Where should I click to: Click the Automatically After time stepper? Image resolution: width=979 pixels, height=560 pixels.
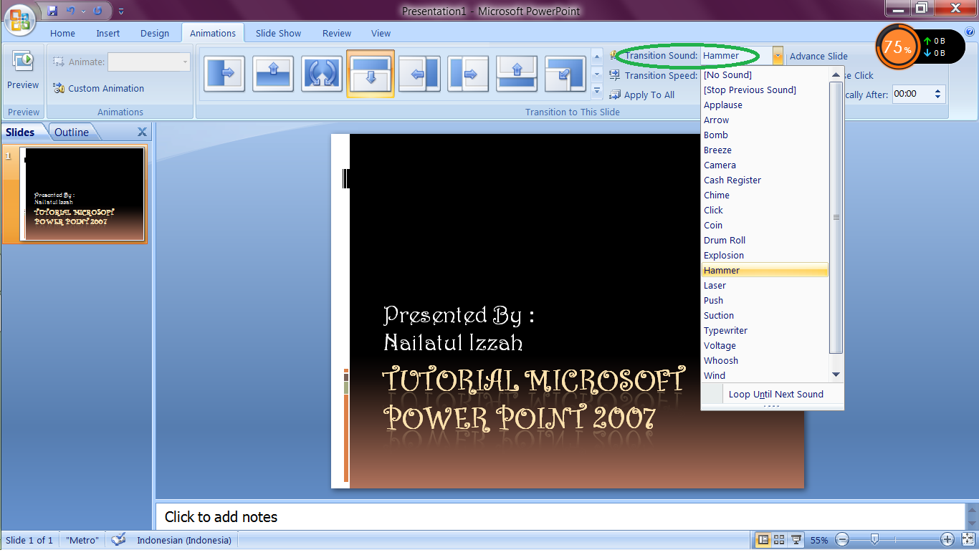[938, 94]
